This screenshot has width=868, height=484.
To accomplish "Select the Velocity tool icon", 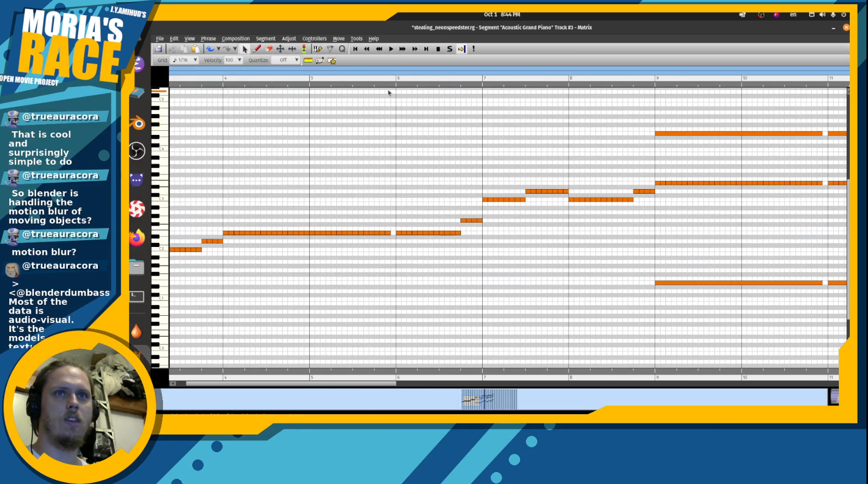I will pyautogui.click(x=304, y=49).
